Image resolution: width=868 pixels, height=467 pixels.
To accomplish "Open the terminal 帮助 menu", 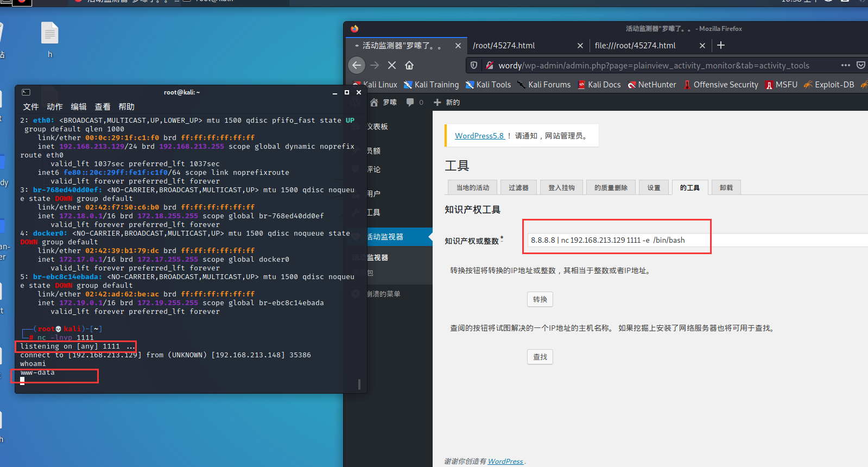I will pos(126,107).
